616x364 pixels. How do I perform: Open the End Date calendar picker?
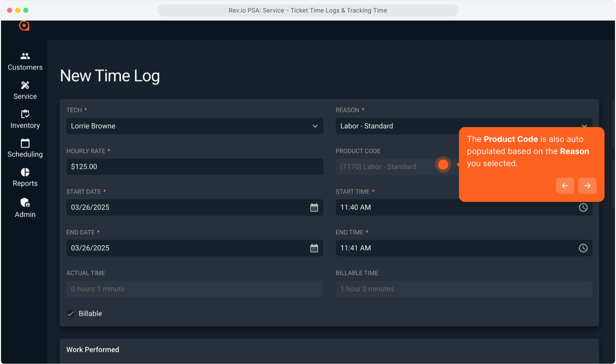[314, 248]
